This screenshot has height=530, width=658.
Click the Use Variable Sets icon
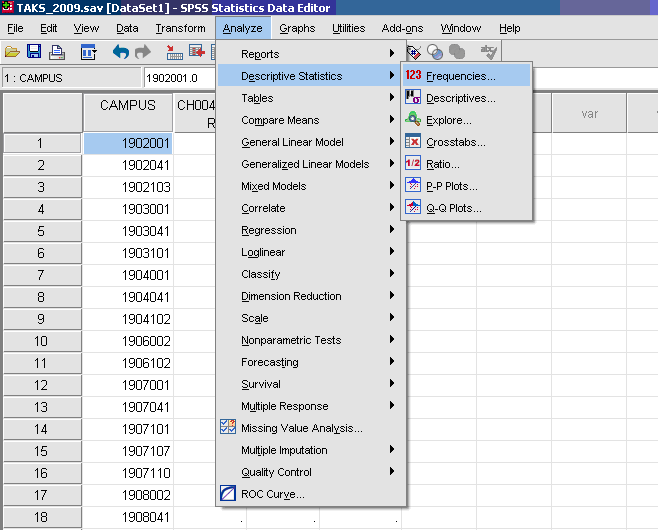tap(435, 52)
